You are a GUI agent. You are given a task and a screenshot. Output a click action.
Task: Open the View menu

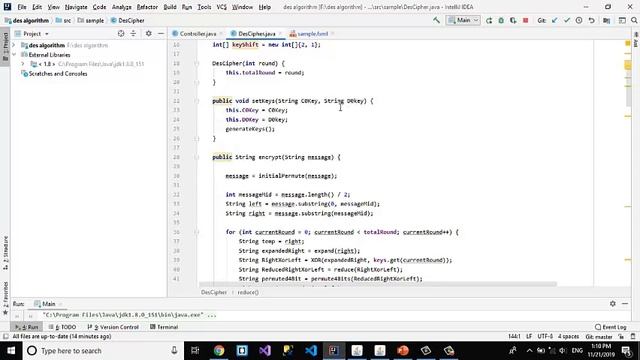(x=53, y=7)
